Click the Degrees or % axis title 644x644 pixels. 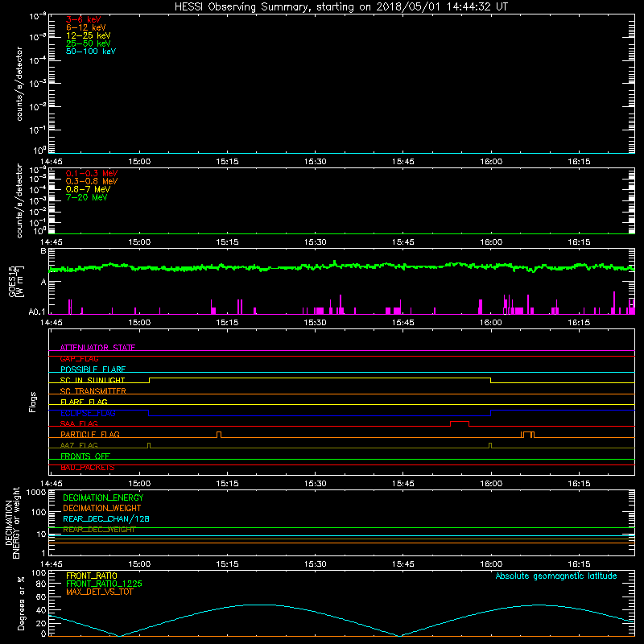point(22,603)
